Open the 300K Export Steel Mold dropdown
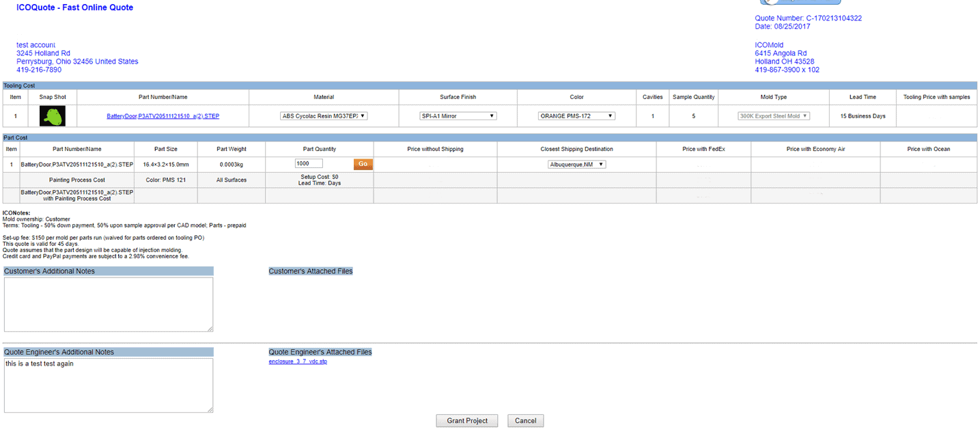 click(774, 116)
